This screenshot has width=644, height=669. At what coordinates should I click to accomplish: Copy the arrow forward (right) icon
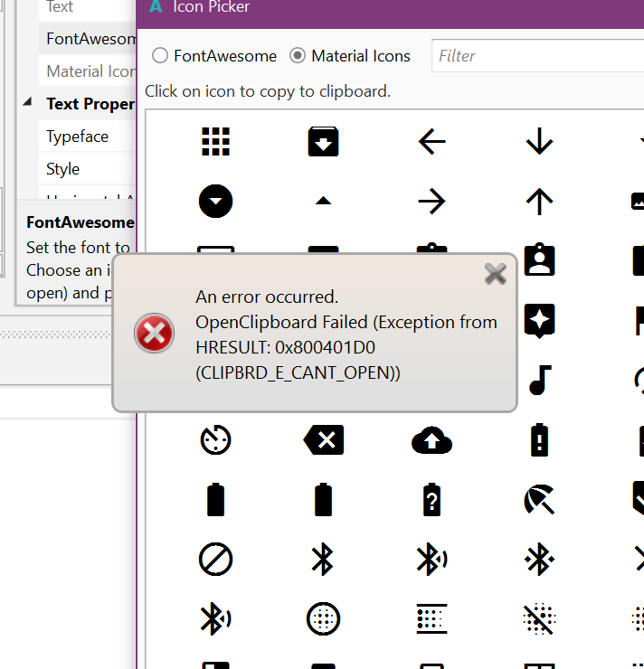coord(431,201)
